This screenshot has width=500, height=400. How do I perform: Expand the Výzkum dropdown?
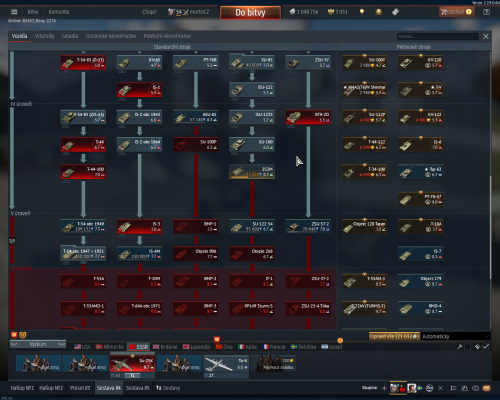37,344
